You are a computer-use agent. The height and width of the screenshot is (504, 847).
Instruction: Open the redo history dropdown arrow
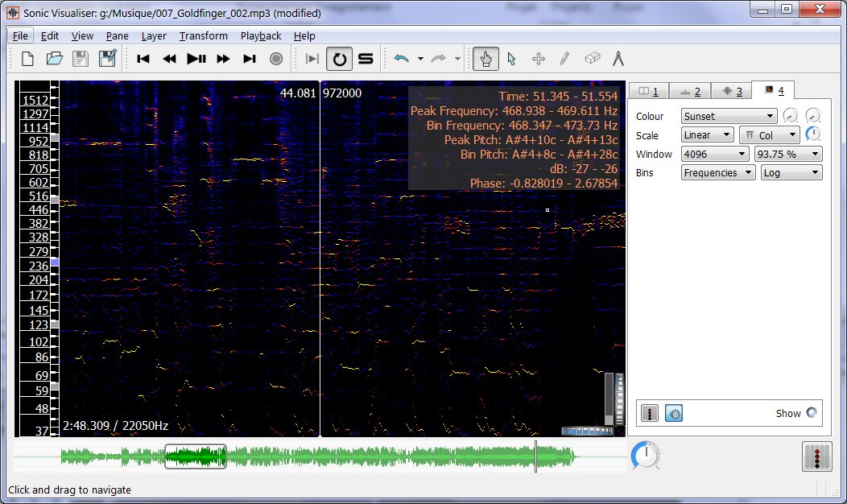(x=457, y=58)
